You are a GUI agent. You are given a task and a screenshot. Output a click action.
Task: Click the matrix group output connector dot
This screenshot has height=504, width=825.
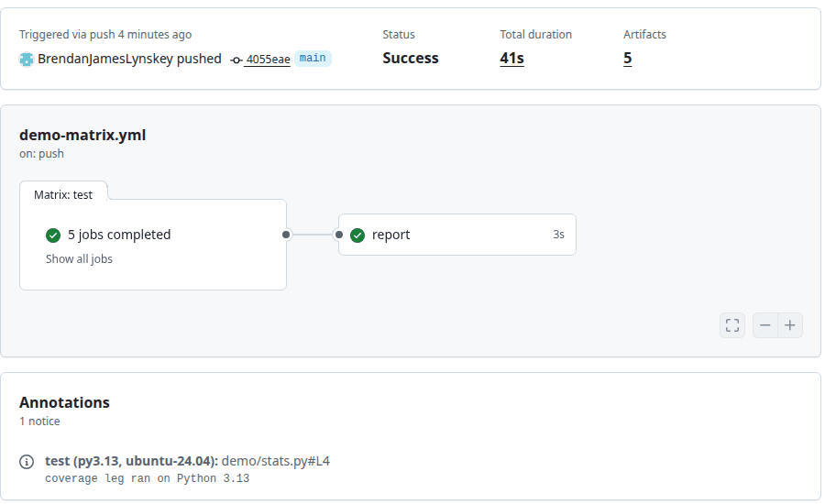click(x=286, y=235)
